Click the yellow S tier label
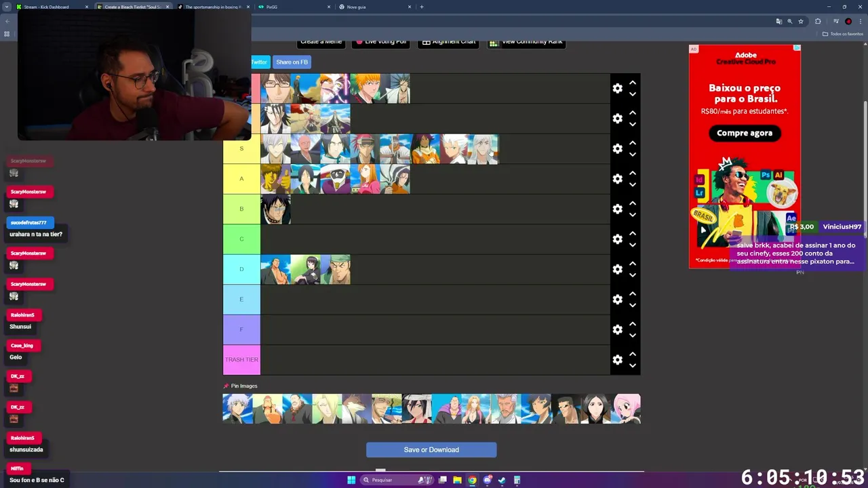Viewport: 868px width, 488px height. coord(241,148)
